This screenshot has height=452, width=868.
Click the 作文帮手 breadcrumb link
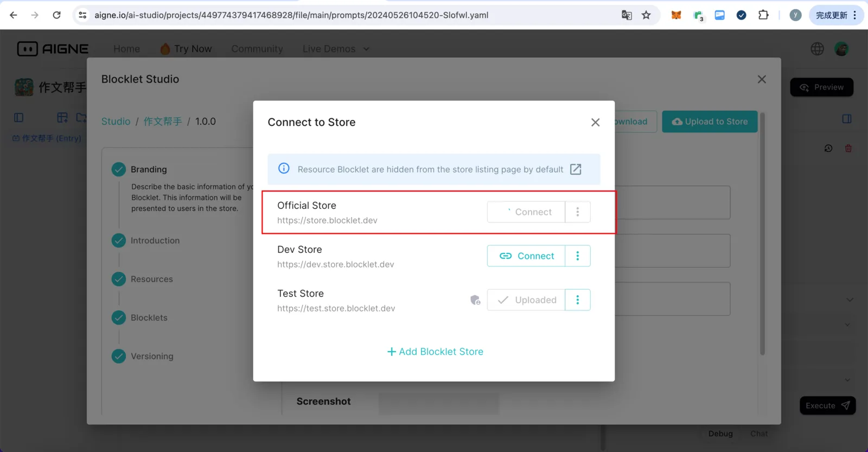tap(163, 122)
